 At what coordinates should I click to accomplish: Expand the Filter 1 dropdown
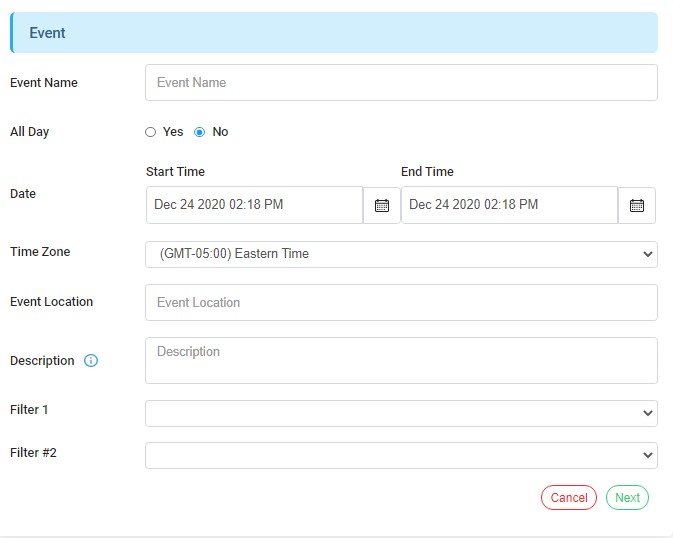point(401,413)
